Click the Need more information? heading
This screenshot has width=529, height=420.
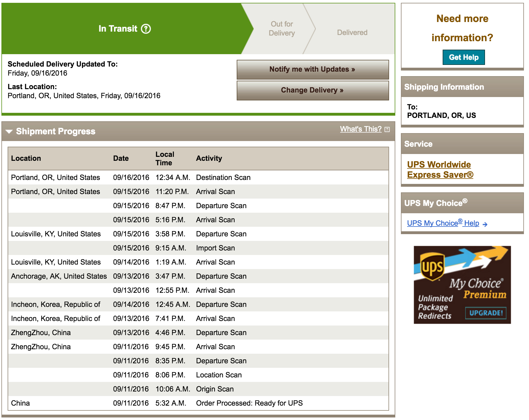point(462,28)
